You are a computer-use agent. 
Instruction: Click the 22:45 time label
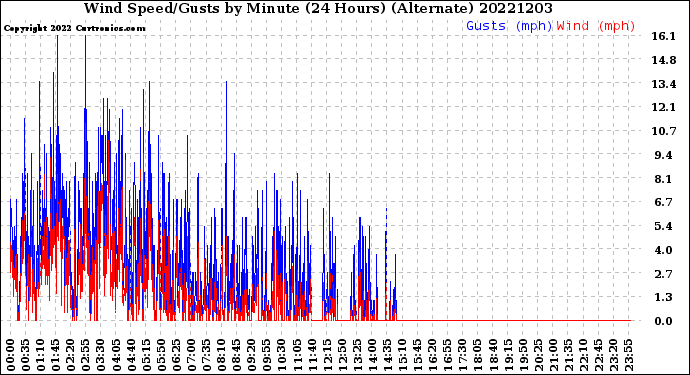tap(598, 355)
